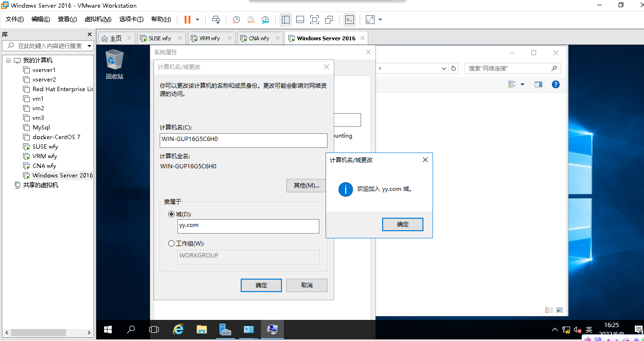Click the 回收站 desktop icon
This screenshot has width=644, height=341.
115,65
